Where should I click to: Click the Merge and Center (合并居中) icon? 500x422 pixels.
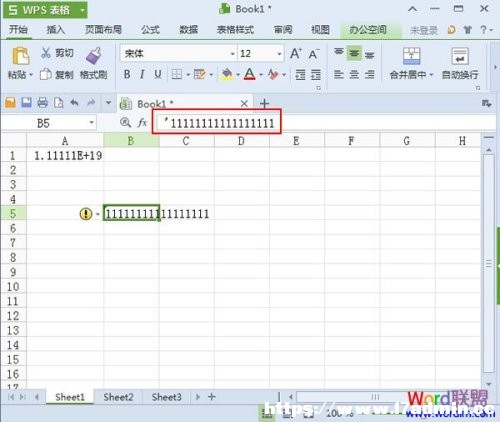411,56
